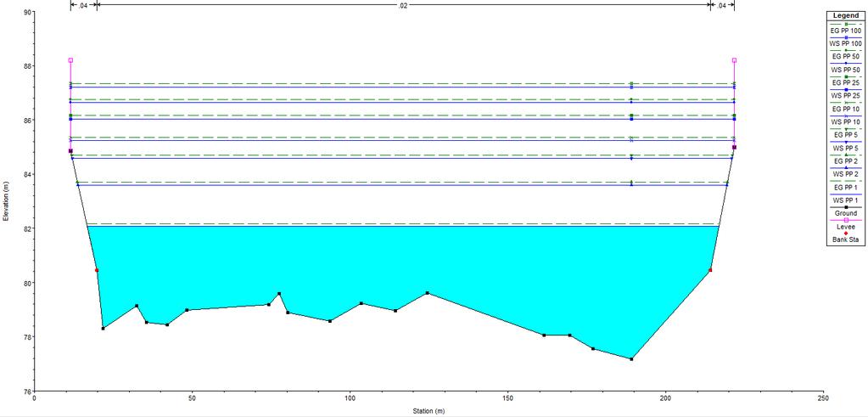
Task: Click the left levee pink square marker on plot
Action: click(x=70, y=60)
